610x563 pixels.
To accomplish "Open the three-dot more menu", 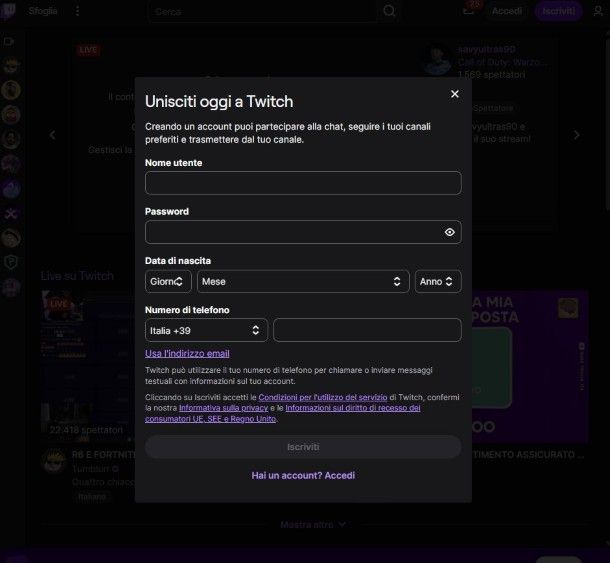I will [78, 11].
